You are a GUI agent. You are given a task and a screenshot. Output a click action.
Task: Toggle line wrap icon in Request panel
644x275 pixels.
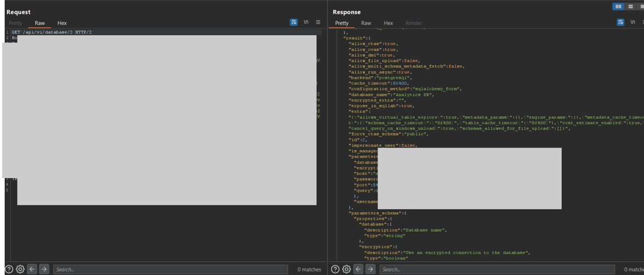pos(294,23)
